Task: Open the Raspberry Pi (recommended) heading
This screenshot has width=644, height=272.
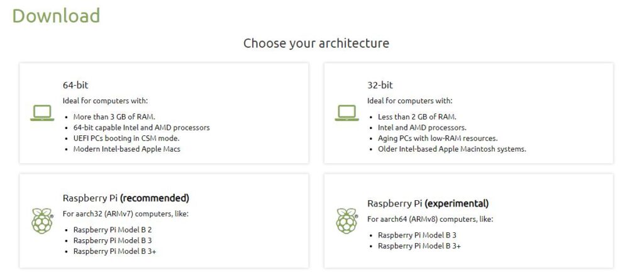Action: tap(126, 198)
